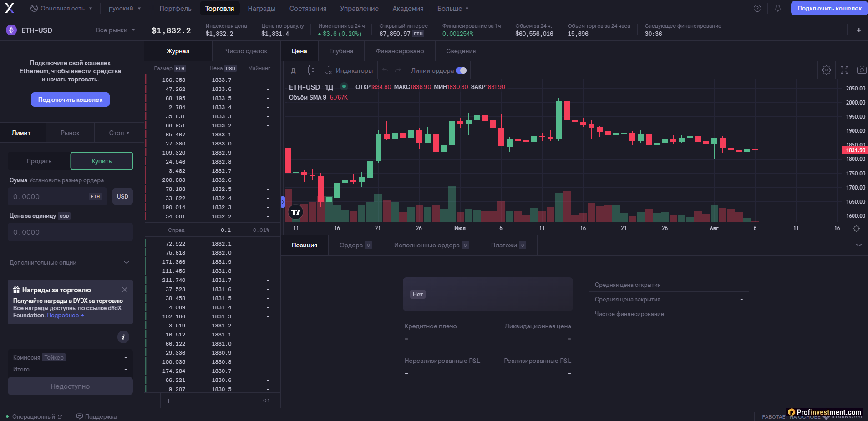Screen dimensions: 868x421
Task: Open the Funding tab
Action: (x=400, y=51)
